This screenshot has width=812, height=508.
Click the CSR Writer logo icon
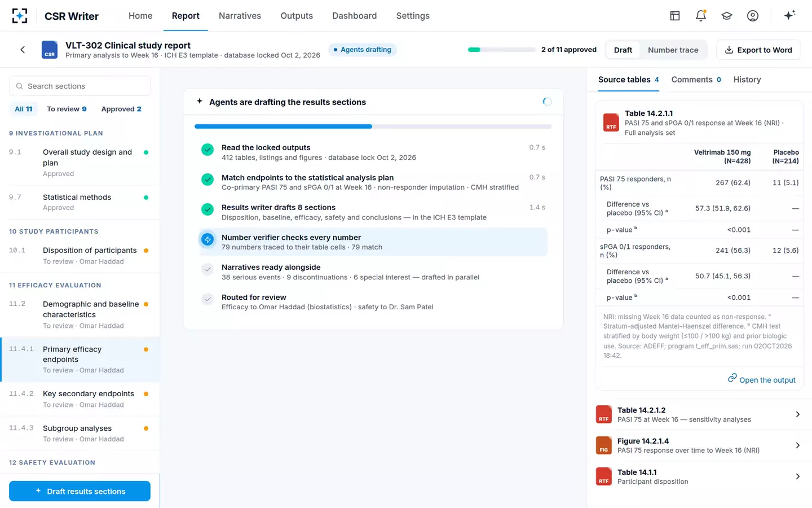[x=20, y=16]
